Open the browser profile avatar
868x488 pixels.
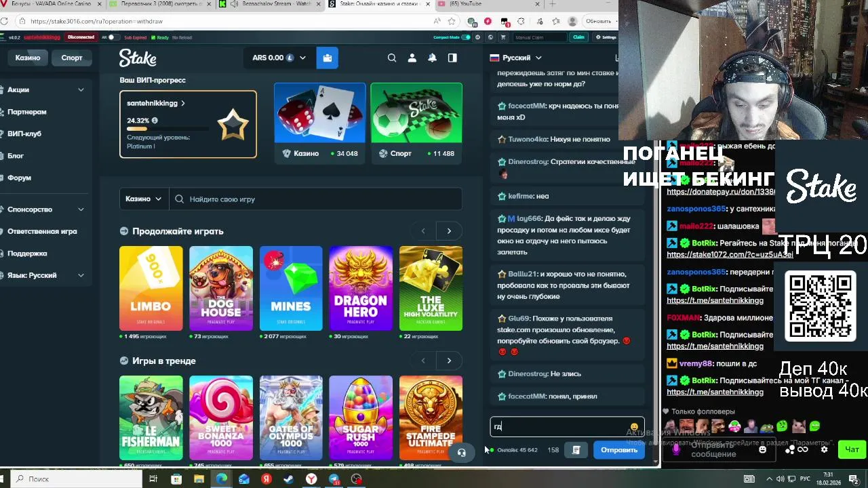coord(572,21)
